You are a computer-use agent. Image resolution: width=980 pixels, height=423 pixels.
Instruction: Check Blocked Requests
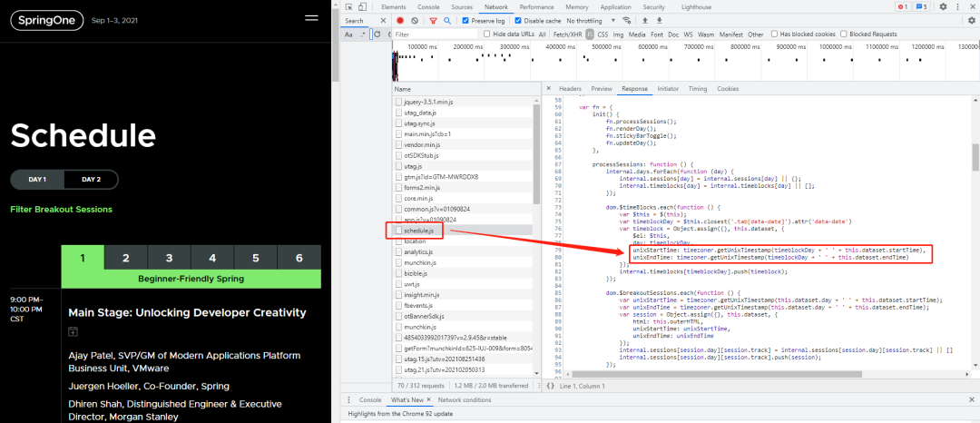tap(844, 34)
